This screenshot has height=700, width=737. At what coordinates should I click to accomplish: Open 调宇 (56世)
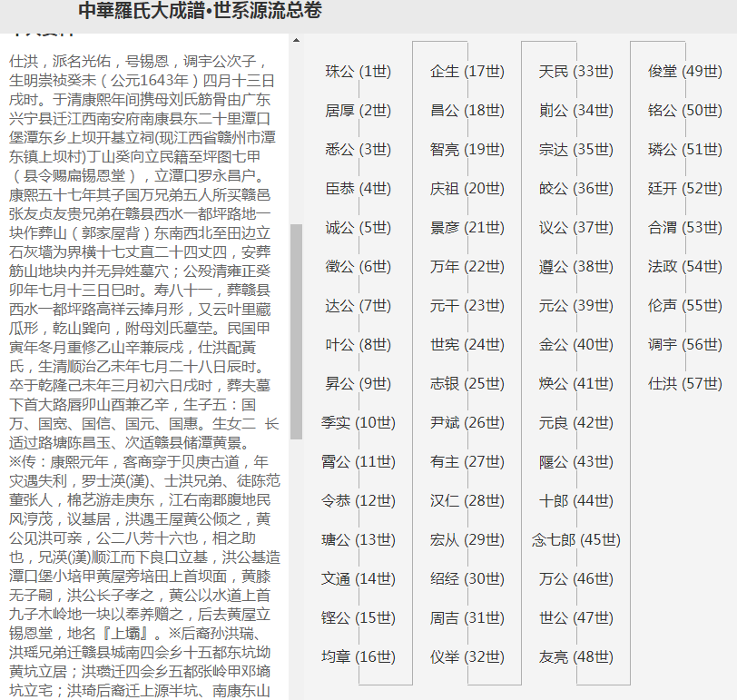click(685, 345)
